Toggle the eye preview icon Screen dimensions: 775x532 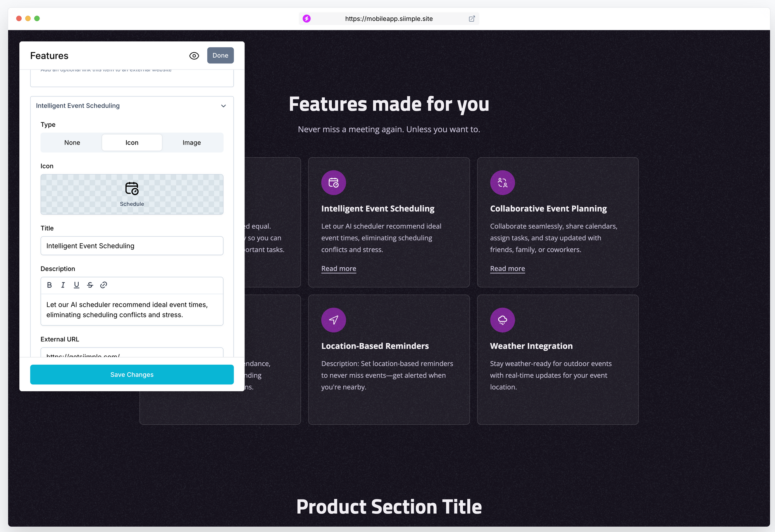pos(194,56)
